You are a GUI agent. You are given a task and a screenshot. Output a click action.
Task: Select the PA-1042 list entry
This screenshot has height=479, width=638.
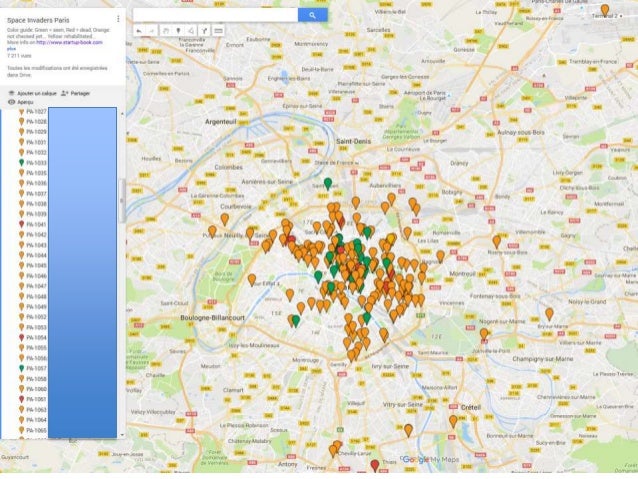[x=33, y=235]
